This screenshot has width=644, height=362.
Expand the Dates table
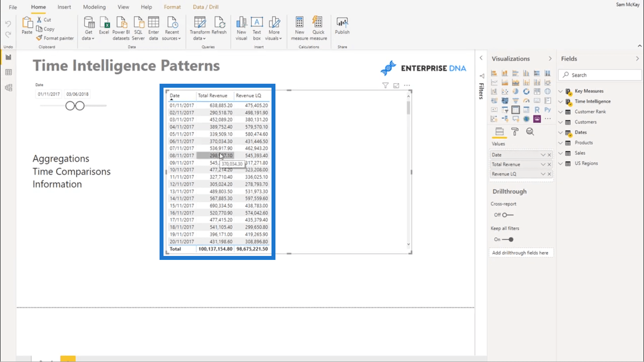(x=560, y=132)
